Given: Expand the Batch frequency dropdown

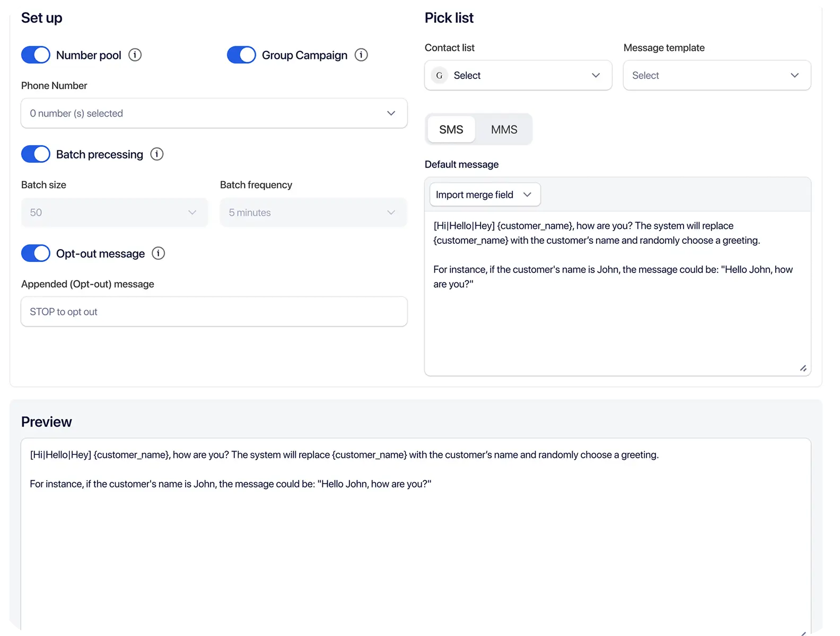Looking at the screenshot, I should tap(313, 213).
